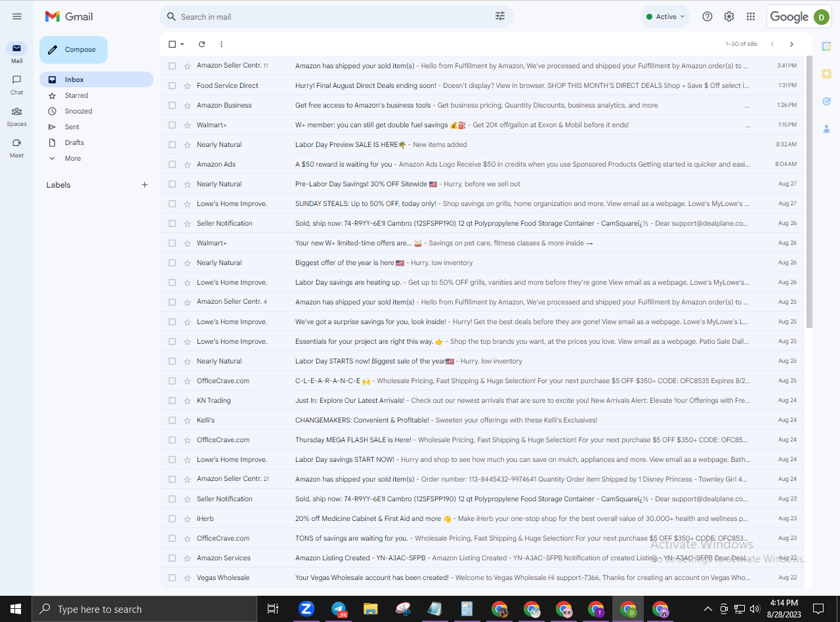Go to newer emails page arrow
The image size is (840, 622).
pyautogui.click(x=772, y=44)
